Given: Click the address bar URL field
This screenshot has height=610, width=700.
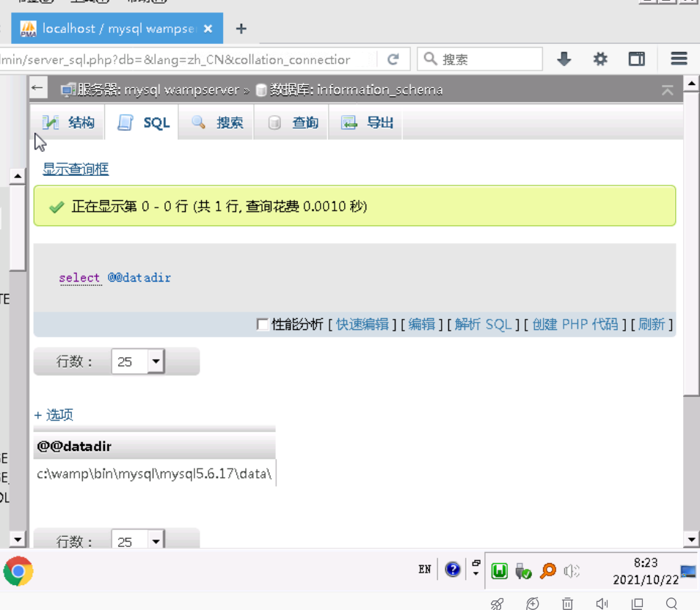Looking at the screenshot, I should click(188, 59).
